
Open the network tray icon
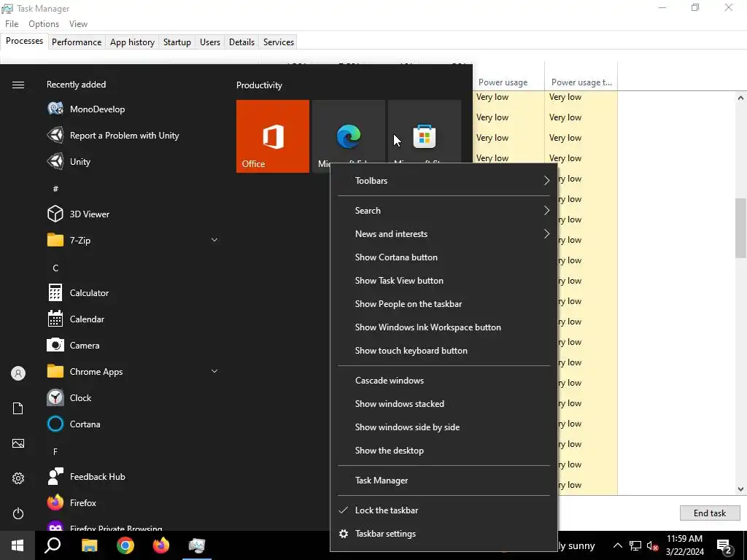click(635, 545)
